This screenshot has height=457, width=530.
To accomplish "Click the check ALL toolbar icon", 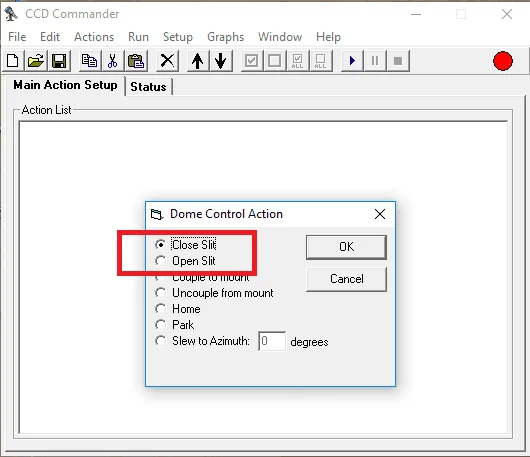I will pos(297,61).
